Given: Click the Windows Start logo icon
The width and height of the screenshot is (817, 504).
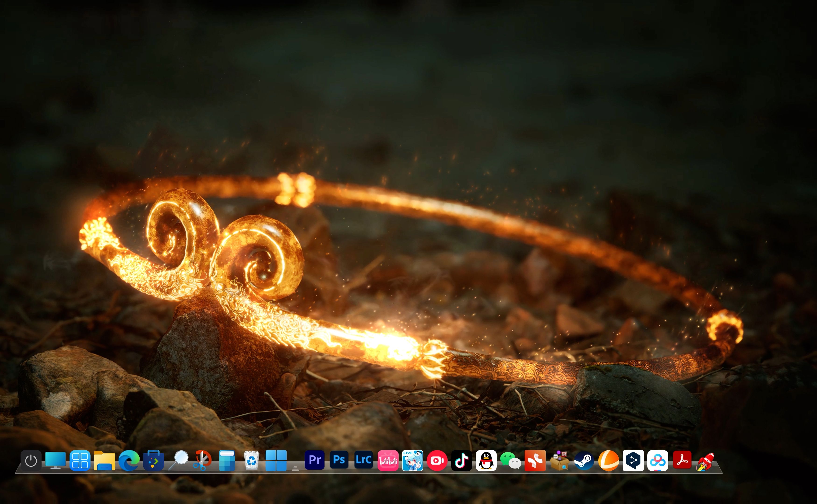Looking at the screenshot, I should pos(276,461).
